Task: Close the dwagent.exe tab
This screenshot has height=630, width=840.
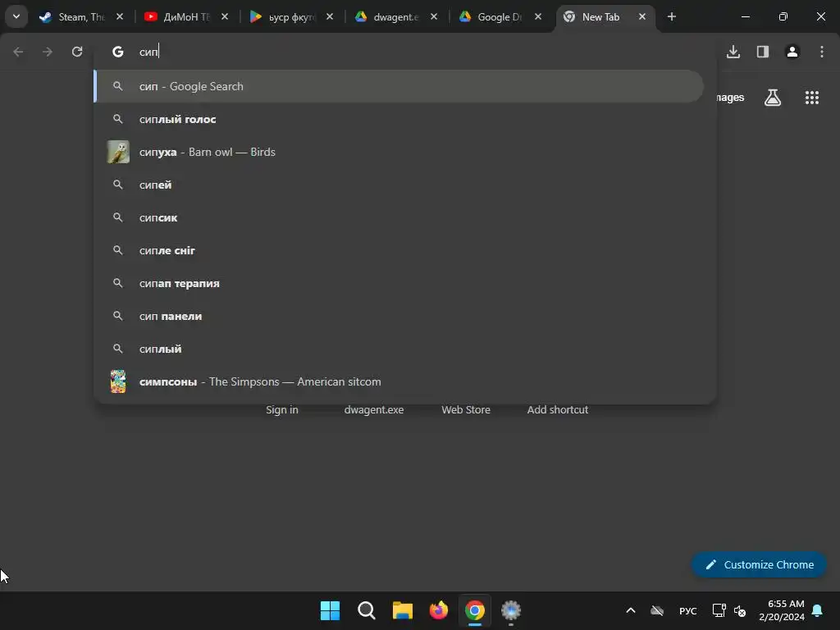Action: [434, 16]
